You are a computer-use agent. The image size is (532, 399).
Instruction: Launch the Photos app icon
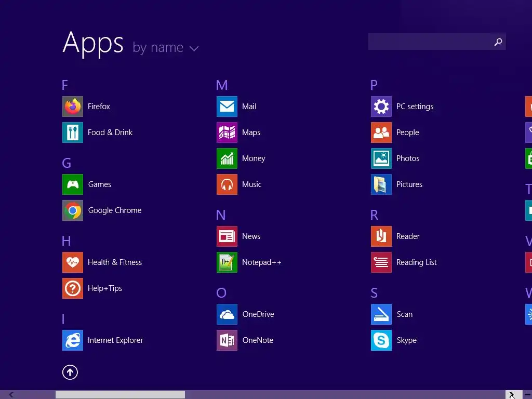(381, 158)
